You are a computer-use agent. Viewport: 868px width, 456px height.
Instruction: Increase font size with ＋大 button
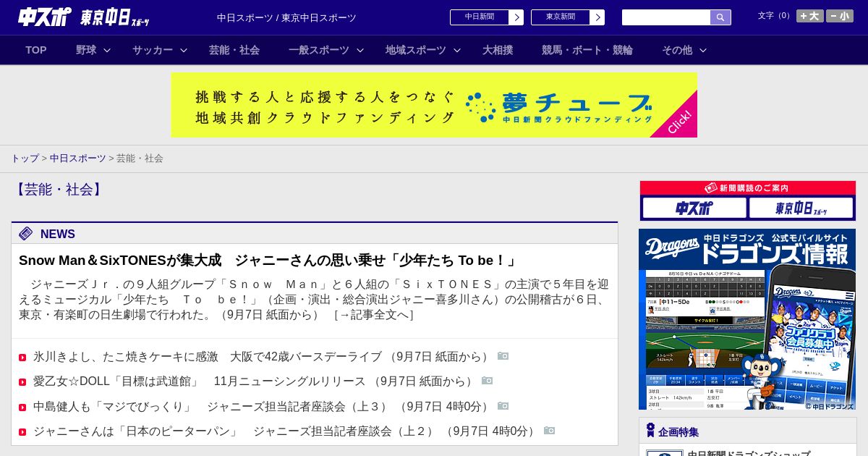810,16
